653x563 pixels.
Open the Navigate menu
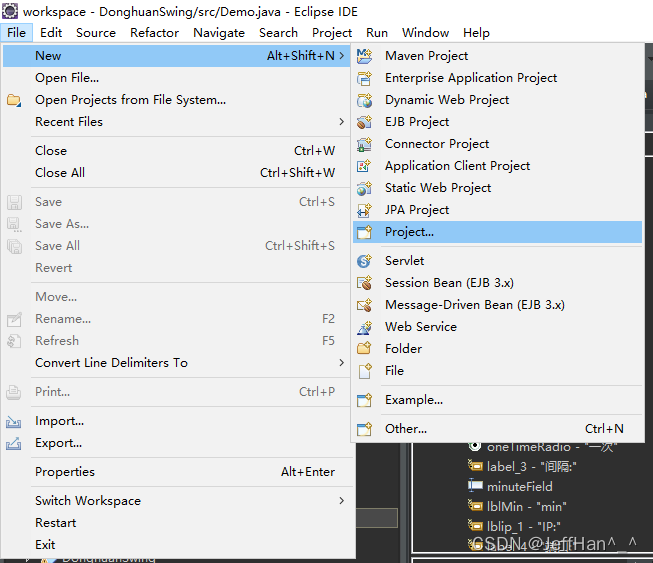[218, 32]
